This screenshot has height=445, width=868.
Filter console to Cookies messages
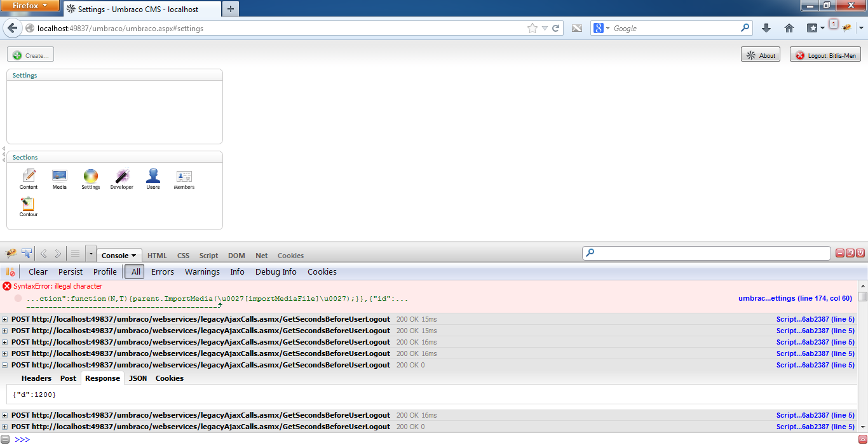tap(322, 272)
